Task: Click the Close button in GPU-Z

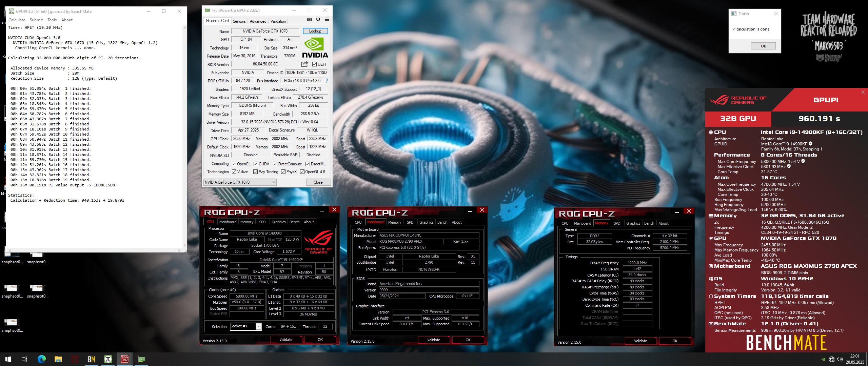Action: coord(318,182)
